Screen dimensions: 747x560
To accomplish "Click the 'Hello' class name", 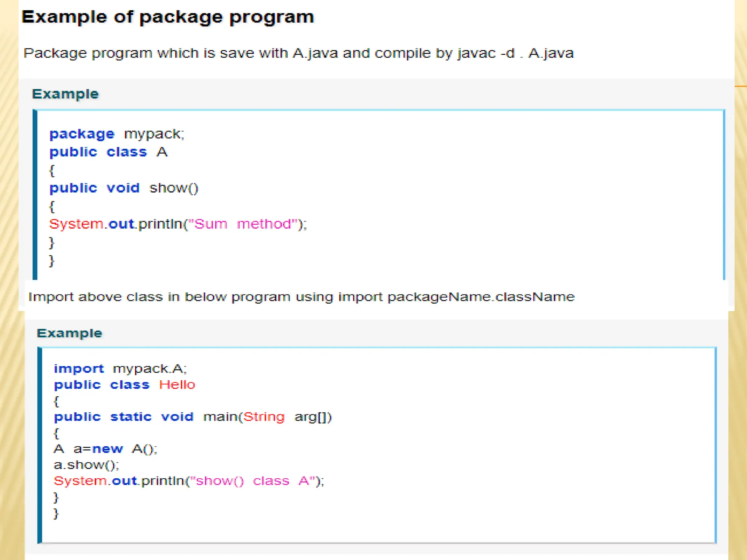I will point(177,385).
